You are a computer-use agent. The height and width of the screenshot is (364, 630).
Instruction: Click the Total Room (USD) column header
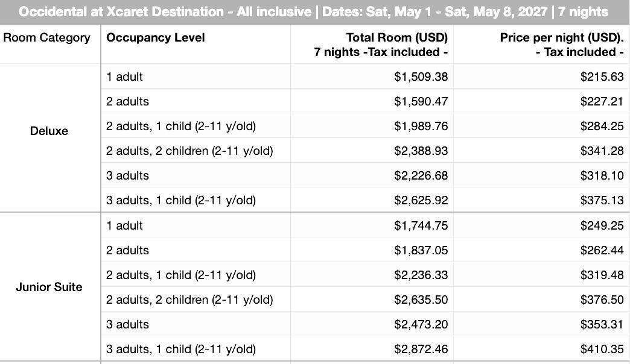point(372,44)
